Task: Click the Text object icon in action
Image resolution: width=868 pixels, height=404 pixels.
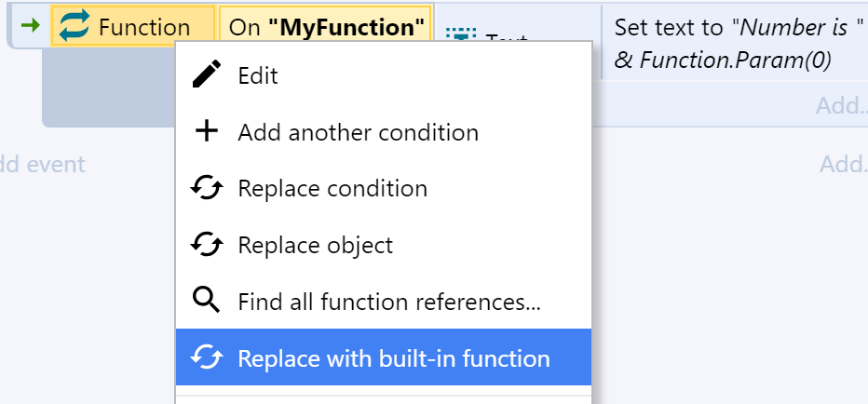Action: pyautogui.click(x=457, y=34)
